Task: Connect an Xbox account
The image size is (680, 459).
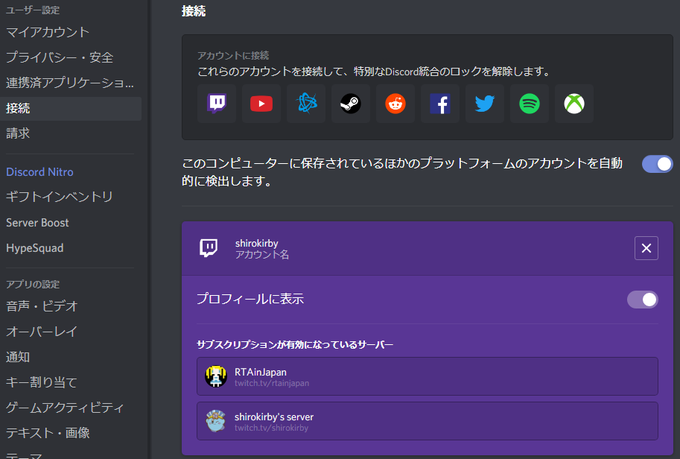Action: [574, 104]
